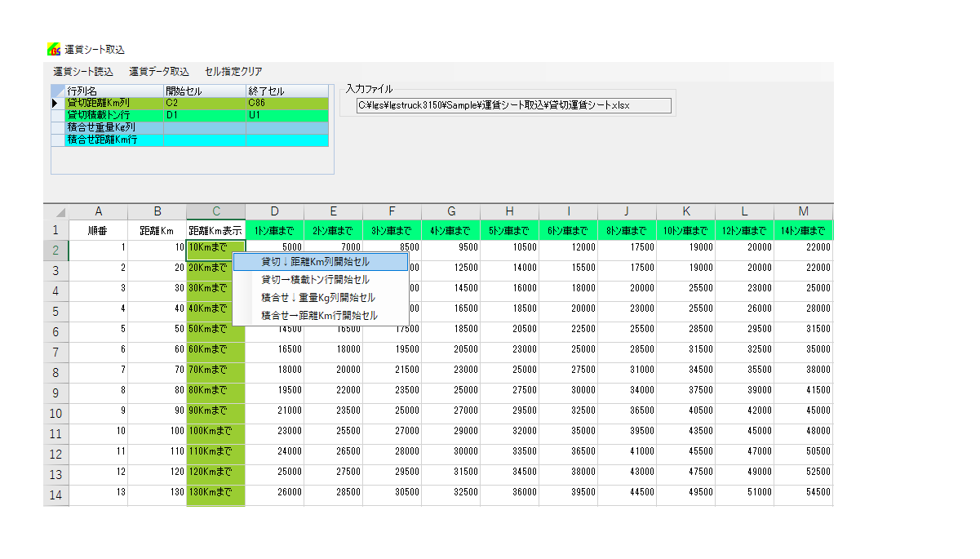This screenshot has width=980, height=559.
Task: Click the app icon in title bar
Action: (54, 49)
